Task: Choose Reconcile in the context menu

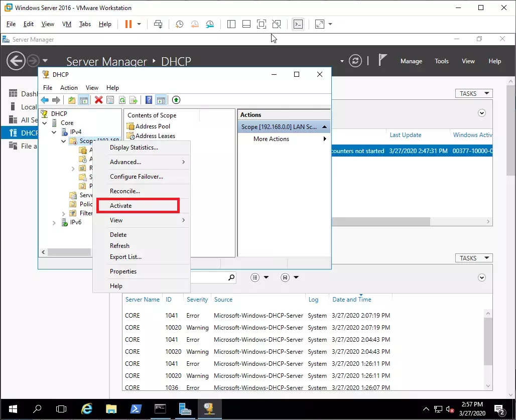Action: pyautogui.click(x=125, y=191)
